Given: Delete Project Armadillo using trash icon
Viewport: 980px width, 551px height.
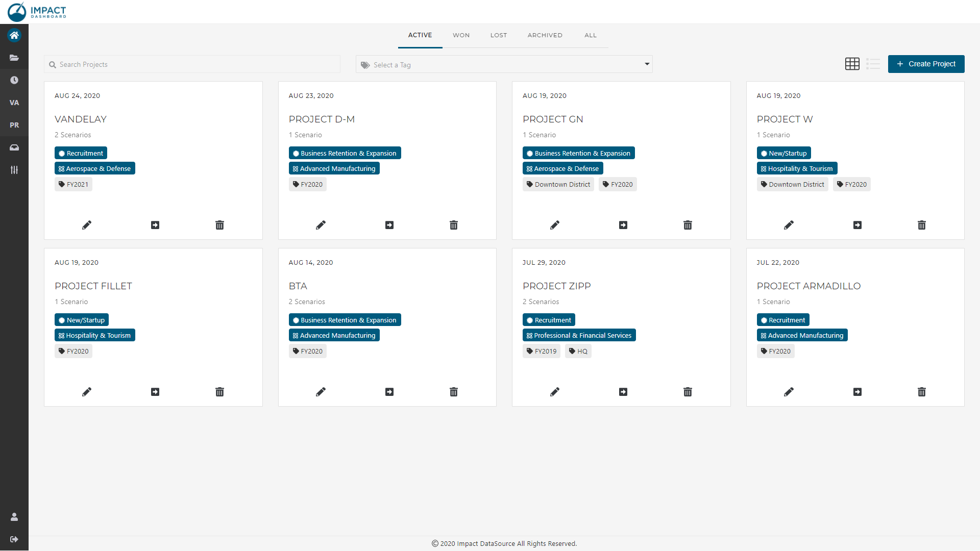Looking at the screenshot, I should click(921, 392).
